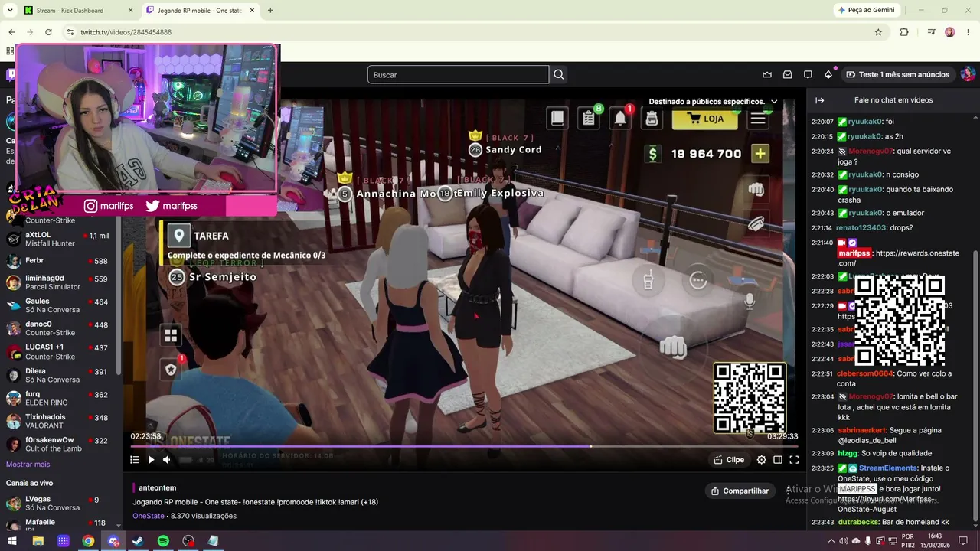Open the Twitch user account avatar menu
This screenshot has height=551, width=980.
click(x=968, y=74)
